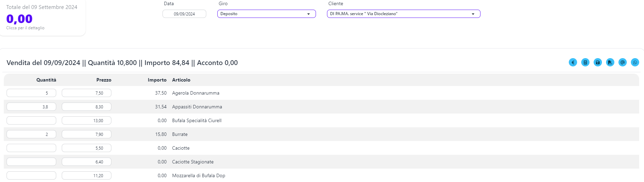Image resolution: width=644 pixels, height=182 pixels.
Task: Edit the price field for Burrate
Action: tap(86, 134)
